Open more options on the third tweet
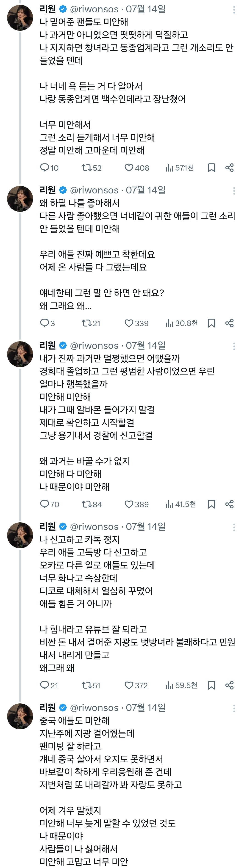247x868 pixels. [x=234, y=346]
